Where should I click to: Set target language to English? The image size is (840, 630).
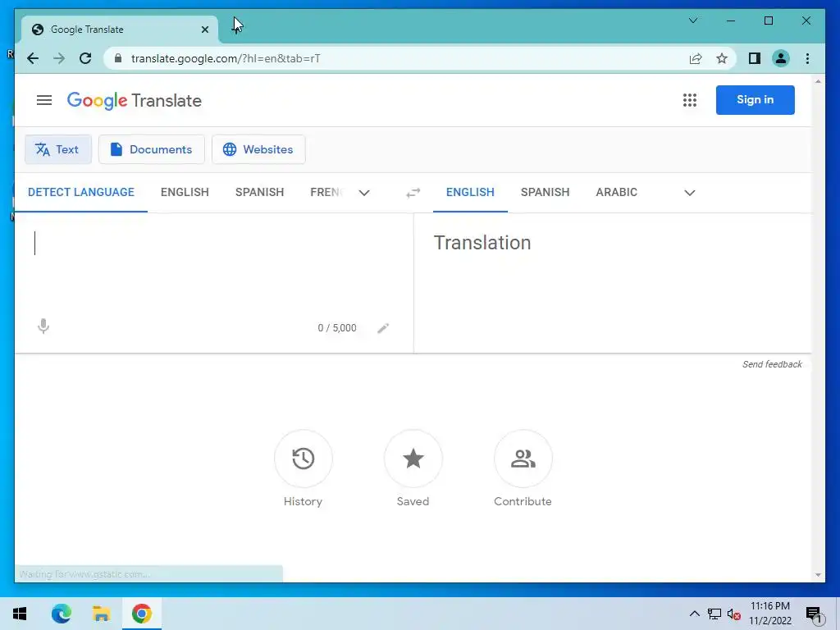point(470,192)
